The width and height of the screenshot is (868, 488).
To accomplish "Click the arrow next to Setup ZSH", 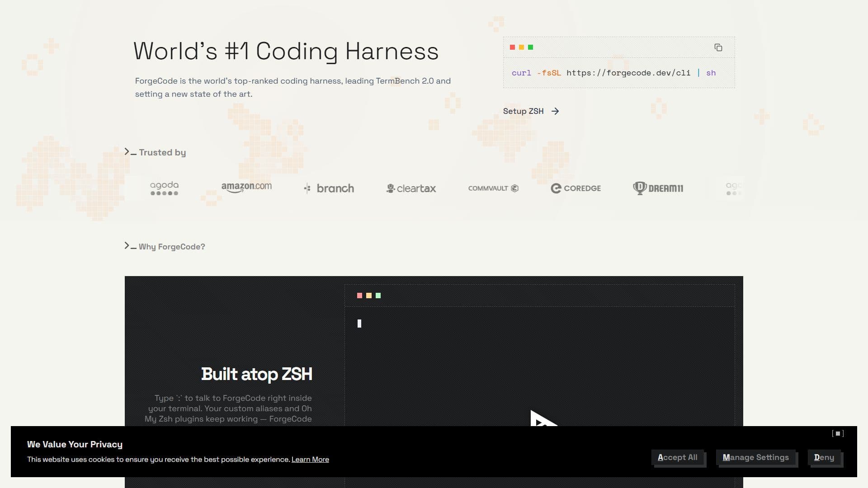I will [x=555, y=111].
